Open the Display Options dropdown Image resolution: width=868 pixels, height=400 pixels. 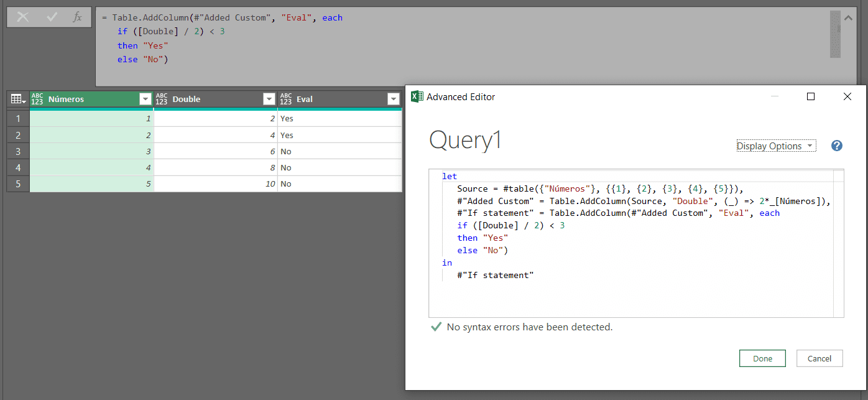(x=775, y=145)
